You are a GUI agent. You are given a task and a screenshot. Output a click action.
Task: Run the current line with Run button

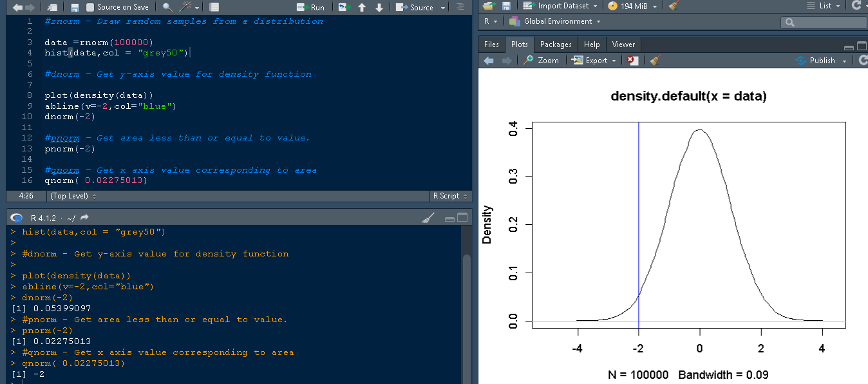(x=311, y=7)
